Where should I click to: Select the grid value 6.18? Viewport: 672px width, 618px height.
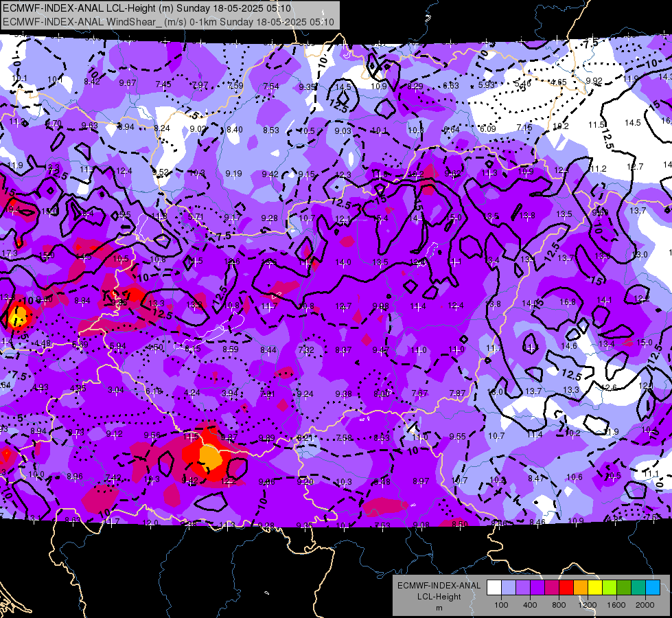pos(154,391)
